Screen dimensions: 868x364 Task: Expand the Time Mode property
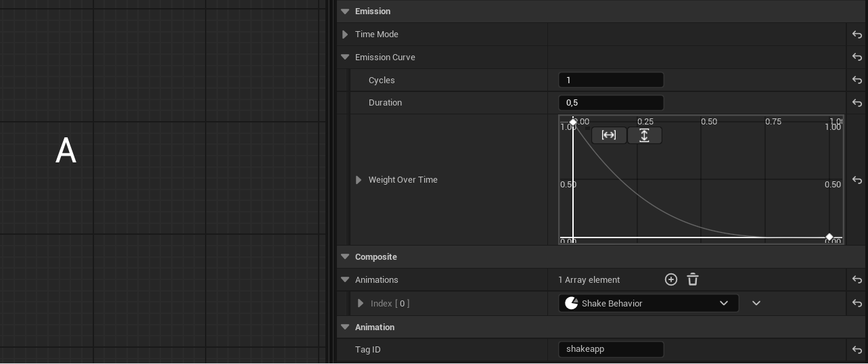[345, 35]
